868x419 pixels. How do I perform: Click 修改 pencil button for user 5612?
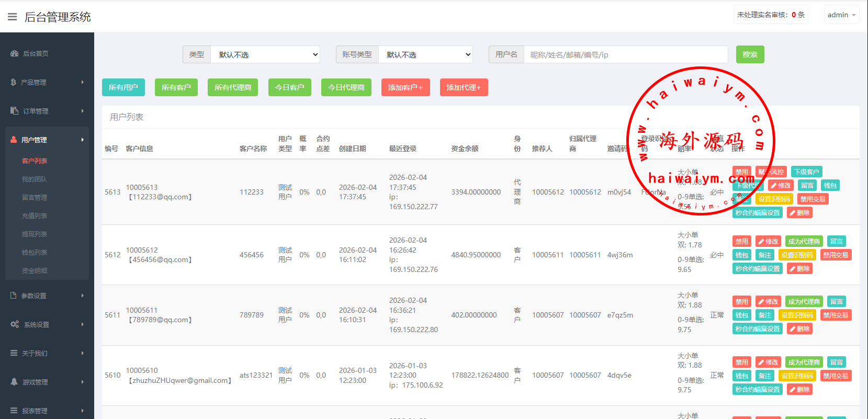pos(768,242)
